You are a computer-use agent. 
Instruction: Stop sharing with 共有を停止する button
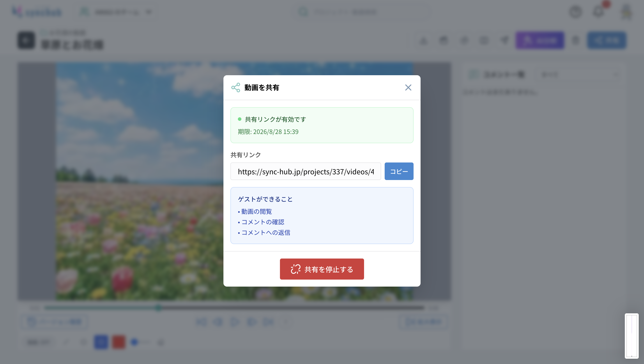322,269
